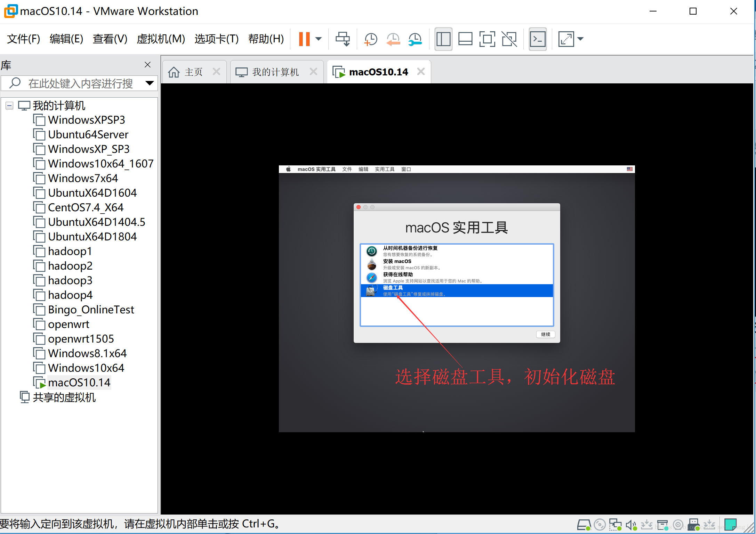The image size is (756, 534).
Task: Select 获得在线帮助 option
Action: click(x=457, y=278)
